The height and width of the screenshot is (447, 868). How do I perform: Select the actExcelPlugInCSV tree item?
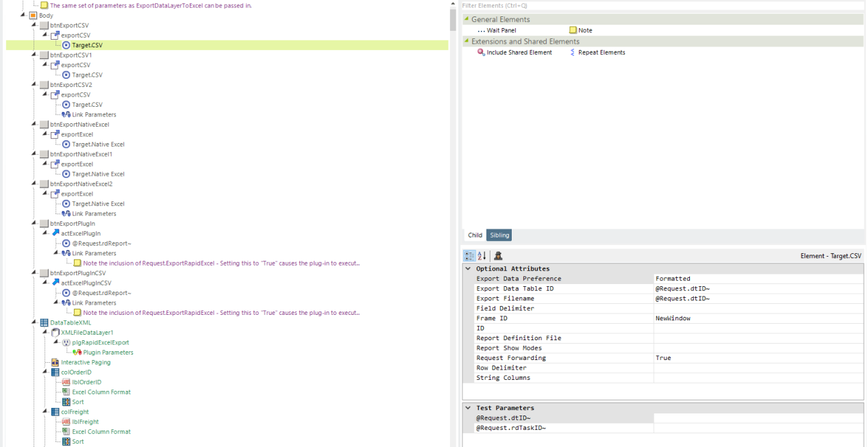[86, 283]
